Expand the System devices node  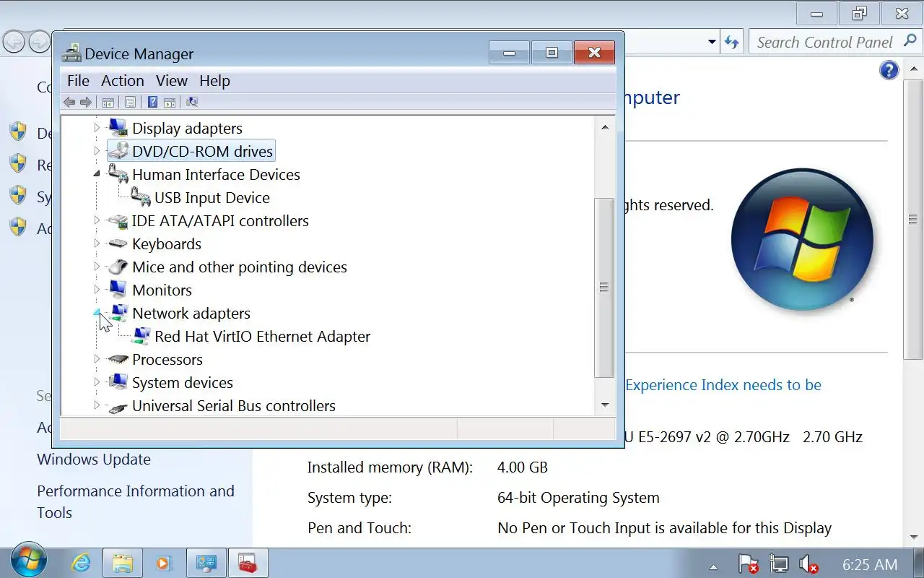[97, 382]
